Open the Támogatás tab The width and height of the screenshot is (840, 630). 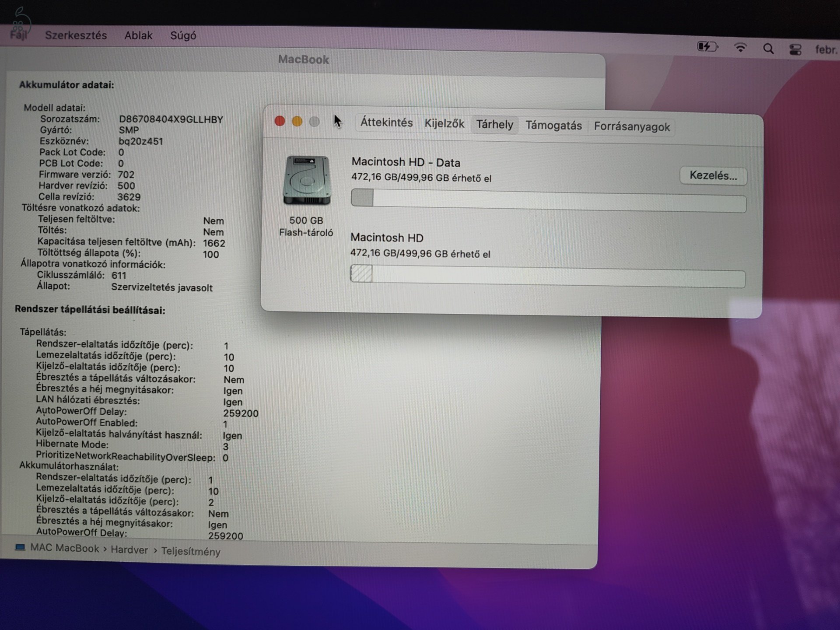[x=553, y=126]
